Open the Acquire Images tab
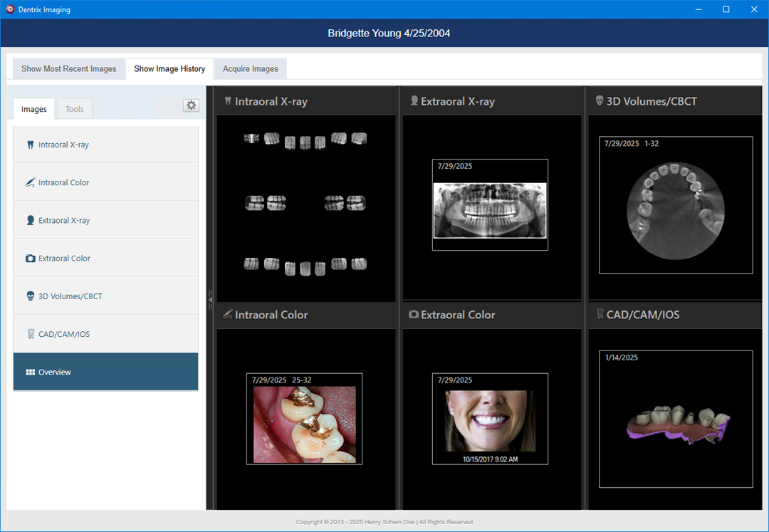This screenshot has width=769, height=532. pos(250,68)
